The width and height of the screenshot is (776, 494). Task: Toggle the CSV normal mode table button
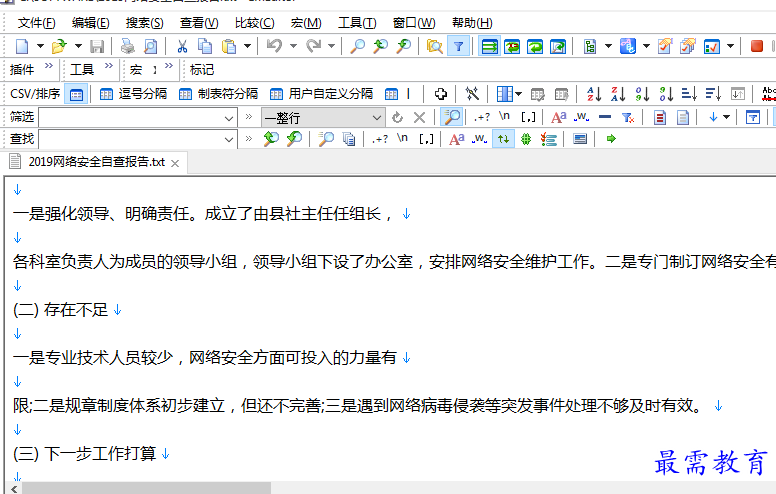point(76,94)
